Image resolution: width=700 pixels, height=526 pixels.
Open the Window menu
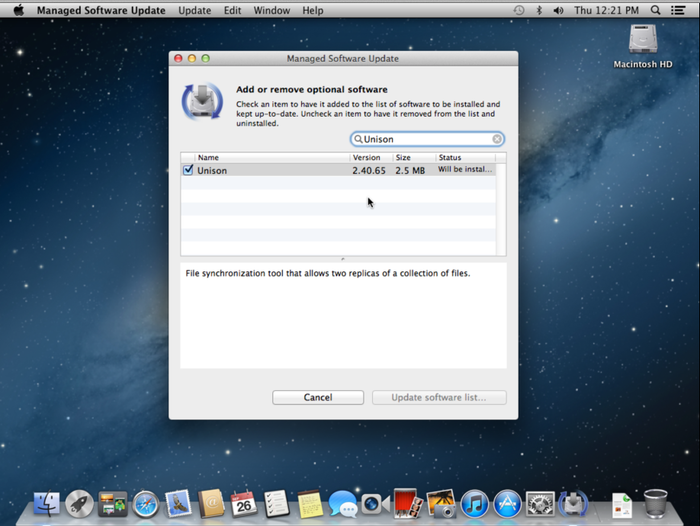(271, 10)
